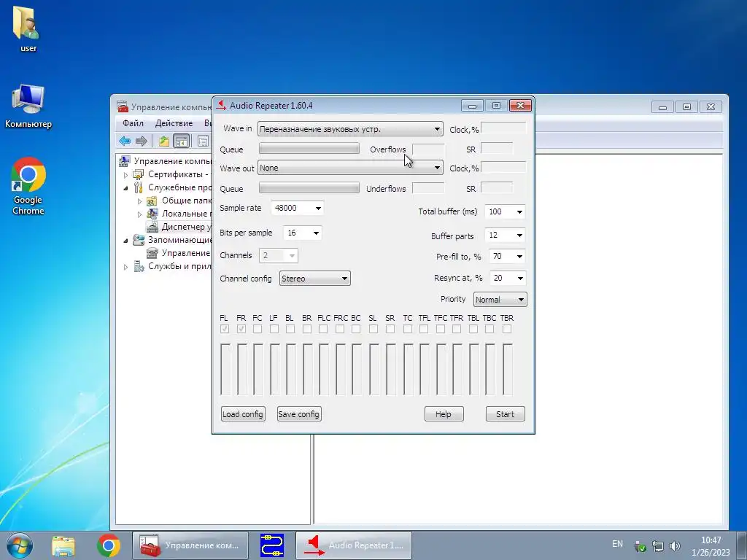Screen dimensions: 747x560
Task: Enable the FC channel checkbox
Action: tap(258, 329)
